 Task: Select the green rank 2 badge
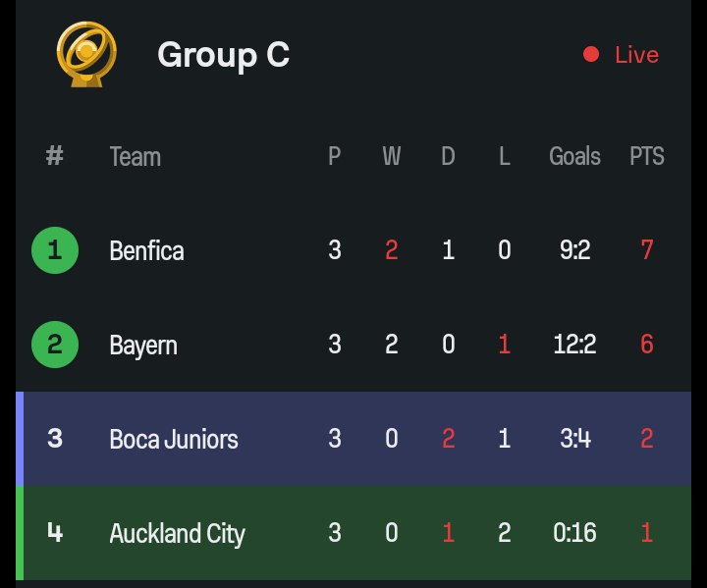(x=55, y=345)
